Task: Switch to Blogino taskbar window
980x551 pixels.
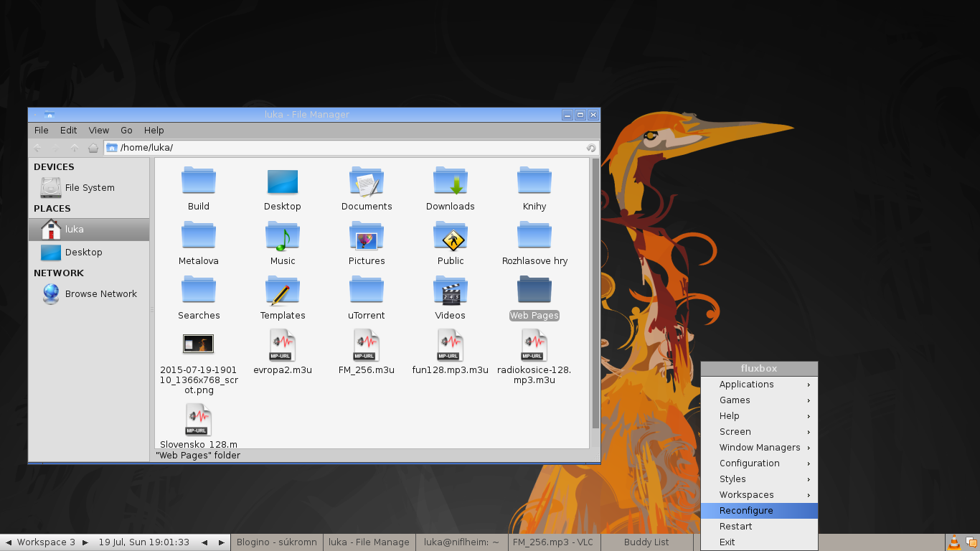Action: tap(277, 542)
